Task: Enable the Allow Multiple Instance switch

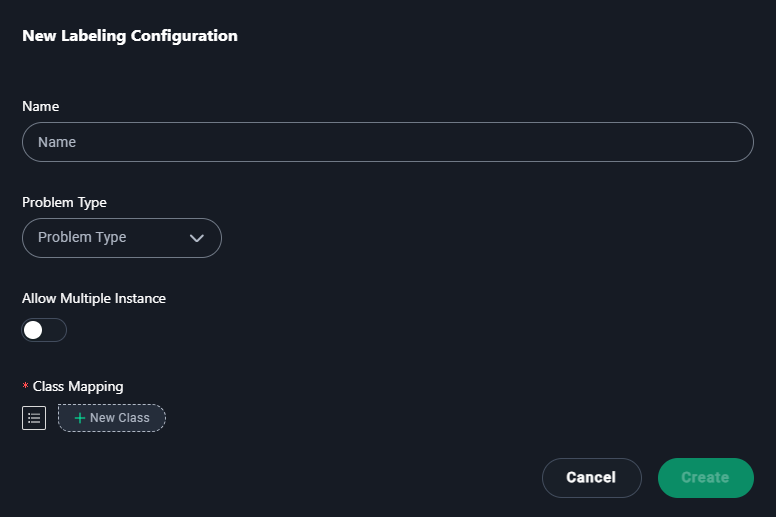Action: click(44, 330)
